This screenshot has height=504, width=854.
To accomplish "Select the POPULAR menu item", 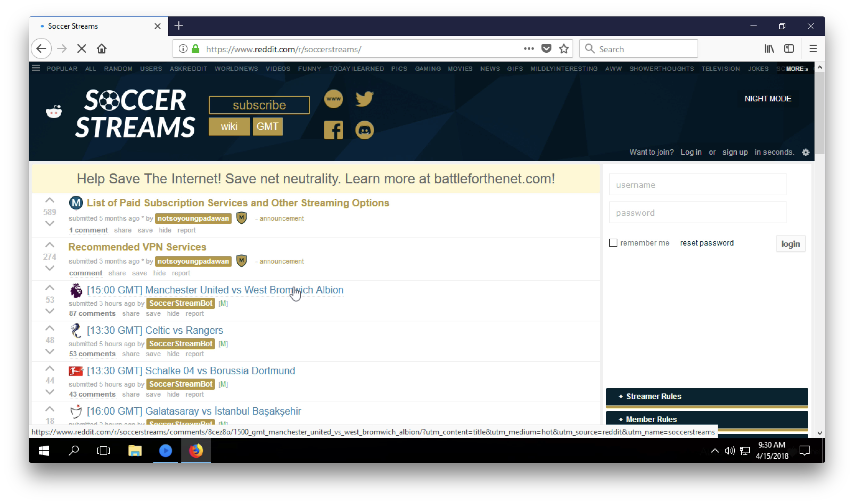I will click(62, 68).
